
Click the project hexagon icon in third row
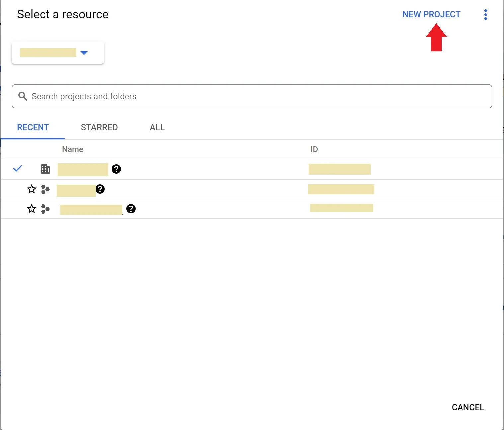point(45,209)
